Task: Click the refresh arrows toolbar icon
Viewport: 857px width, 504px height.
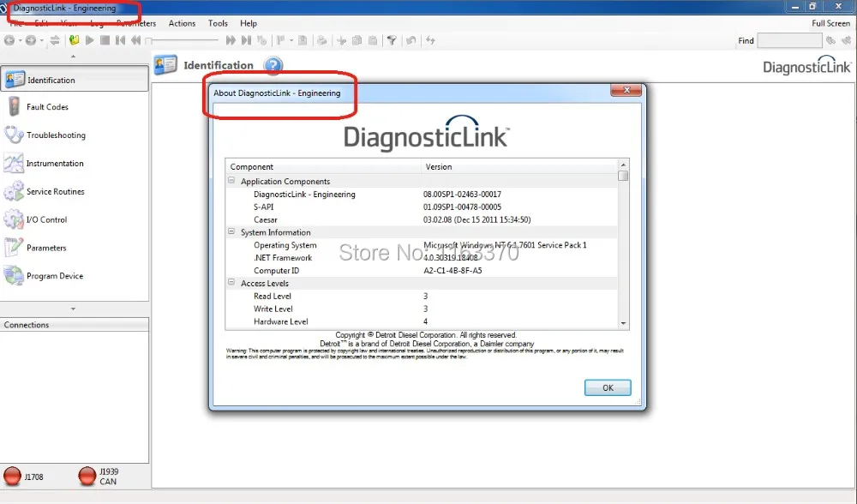Action: coord(431,40)
